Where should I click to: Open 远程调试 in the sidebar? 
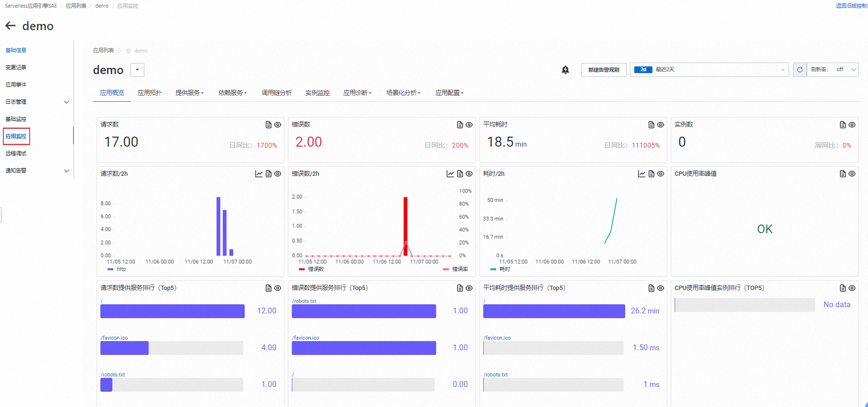coord(16,153)
